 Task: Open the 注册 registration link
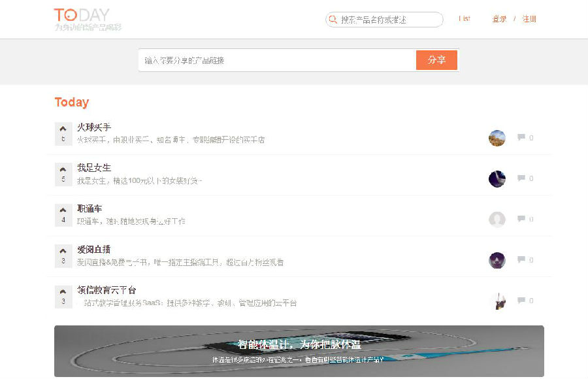[x=528, y=19]
